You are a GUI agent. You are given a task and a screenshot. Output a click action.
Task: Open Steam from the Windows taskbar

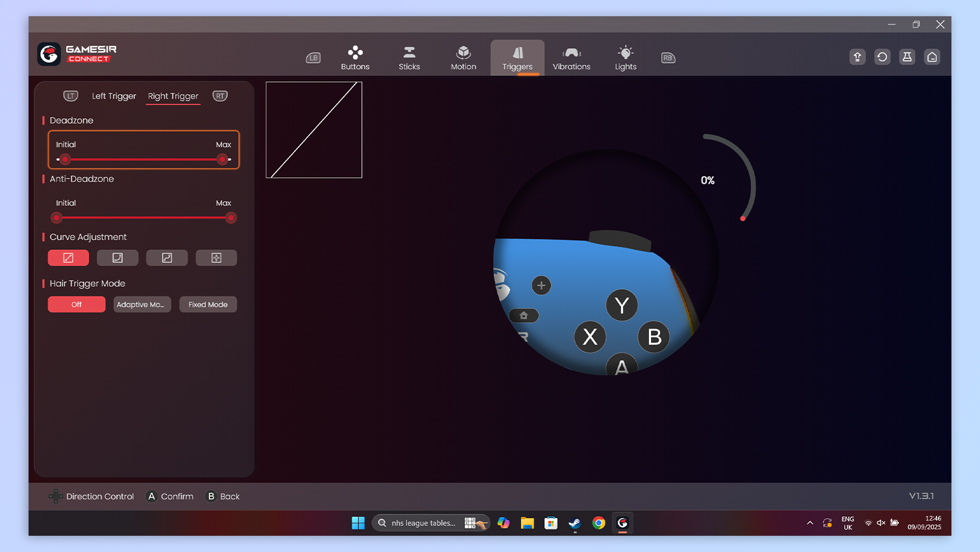click(574, 523)
